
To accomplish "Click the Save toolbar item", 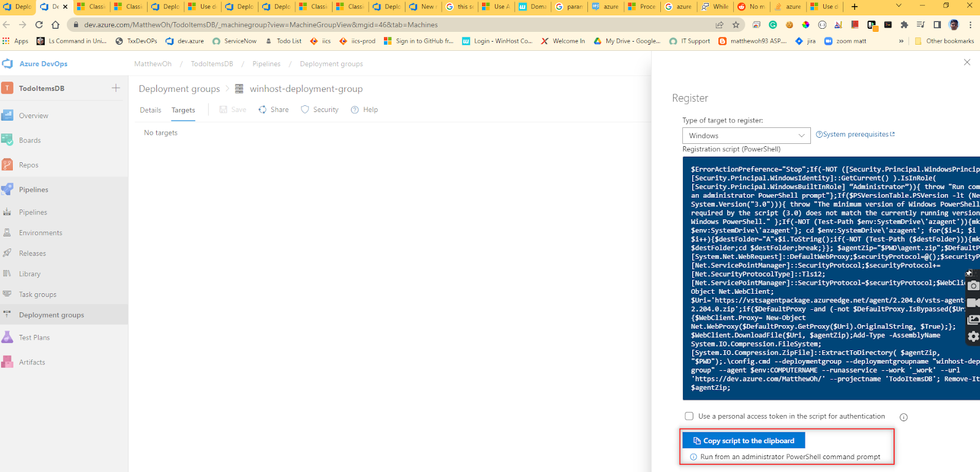I will point(233,110).
